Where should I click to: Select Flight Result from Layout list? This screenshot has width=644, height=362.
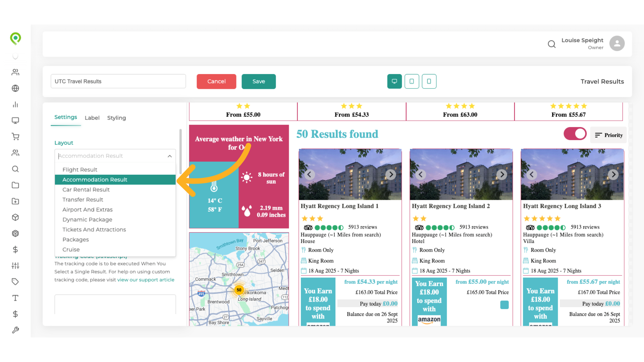pyautogui.click(x=80, y=170)
